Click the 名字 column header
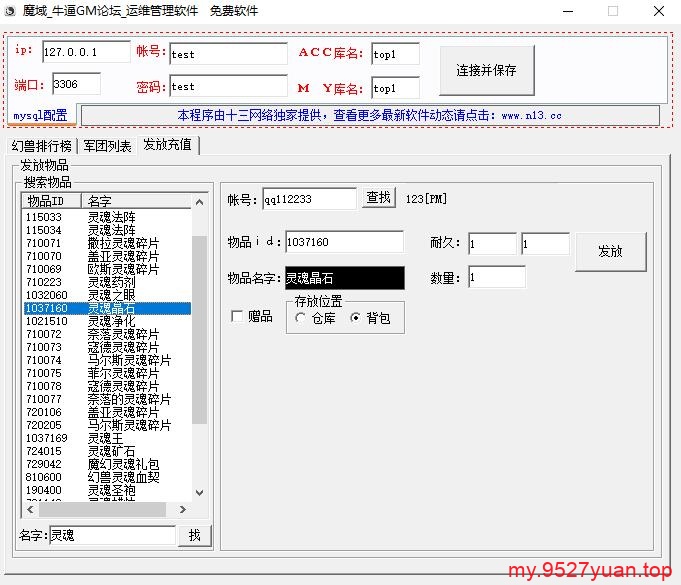 click(136, 201)
